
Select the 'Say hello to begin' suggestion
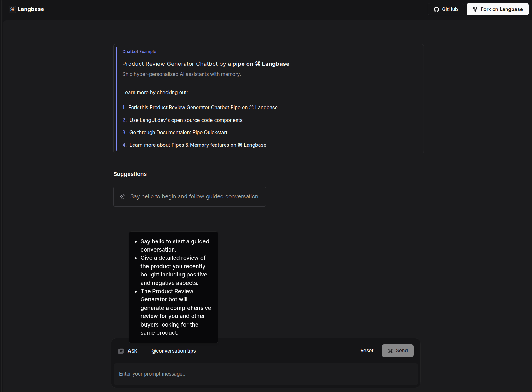(x=190, y=197)
